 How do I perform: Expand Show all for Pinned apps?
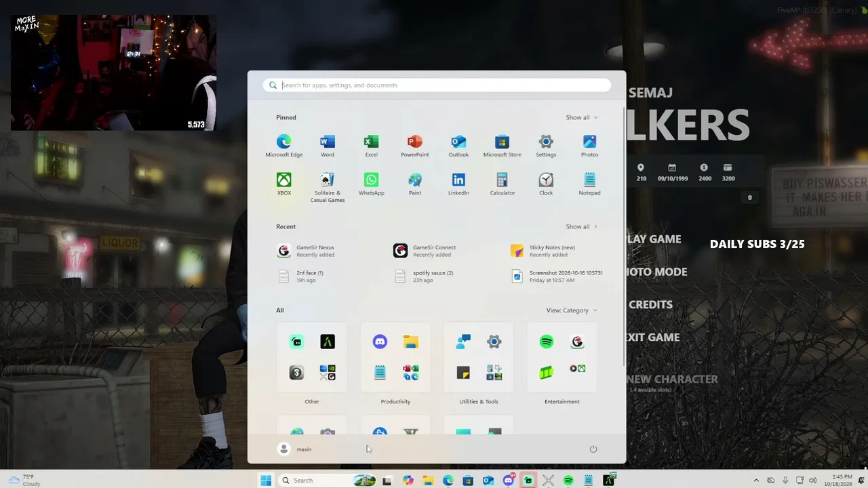click(582, 117)
